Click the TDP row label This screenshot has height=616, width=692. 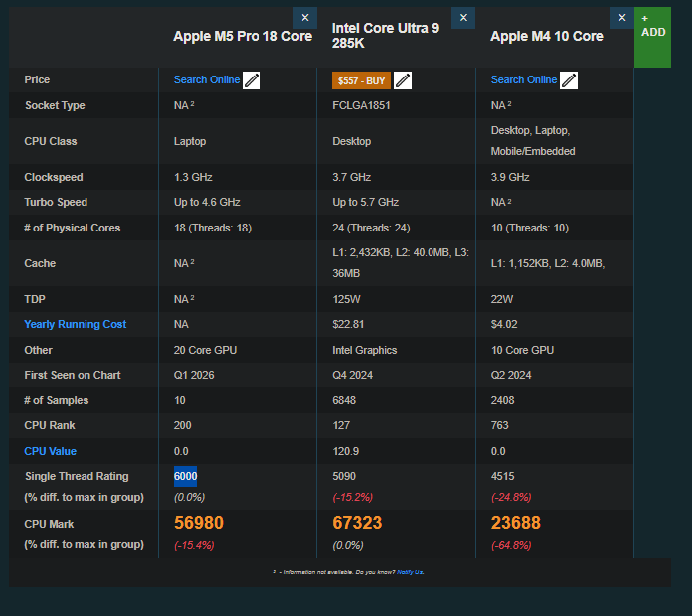point(35,299)
